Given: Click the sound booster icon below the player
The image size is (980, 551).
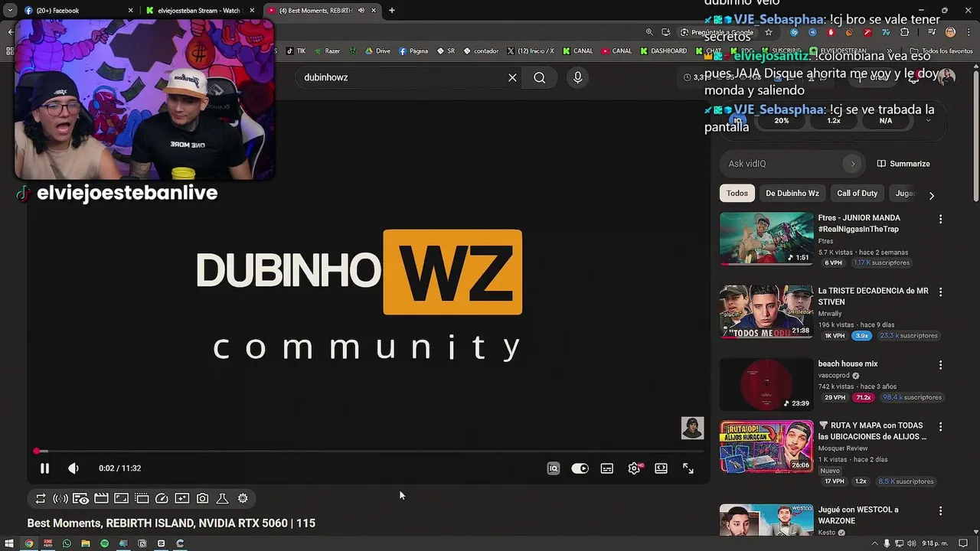Looking at the screenshot, I should 60,498.
